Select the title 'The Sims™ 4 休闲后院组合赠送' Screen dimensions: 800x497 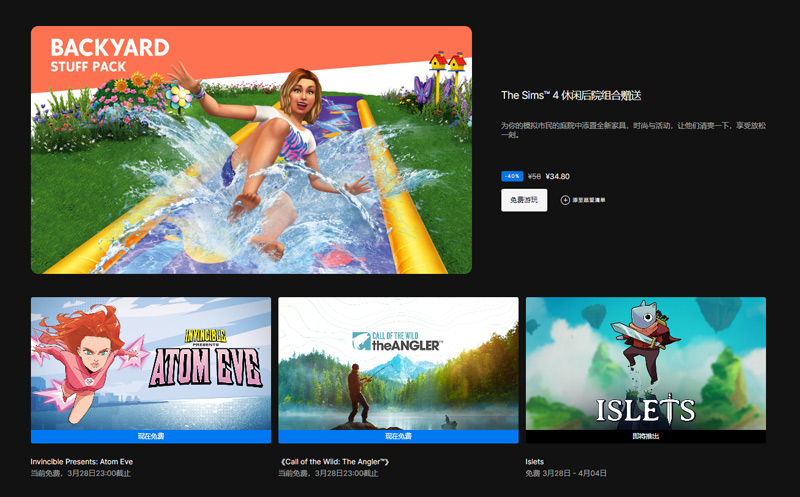571,95
